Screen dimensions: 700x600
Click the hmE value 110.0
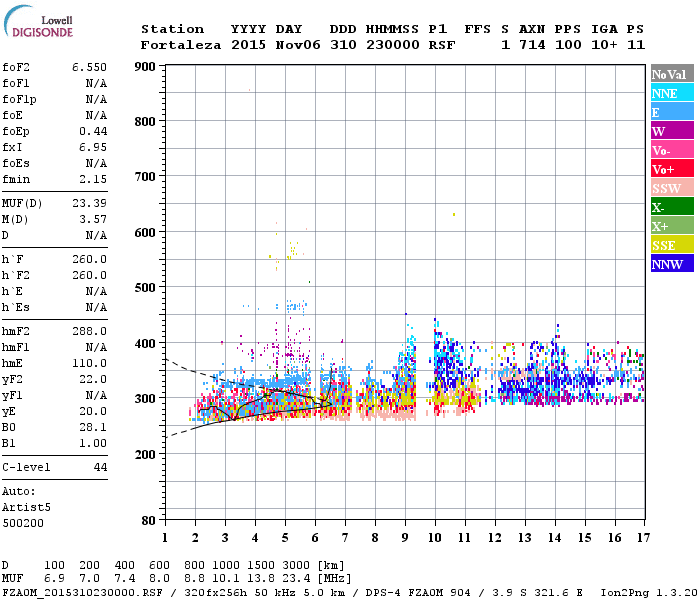click(89, 363)
